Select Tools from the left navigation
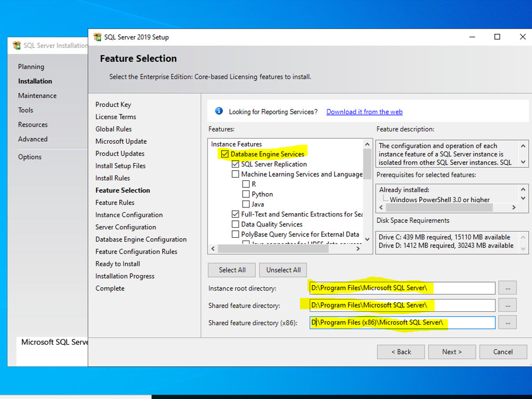 [x=25, y=110]
